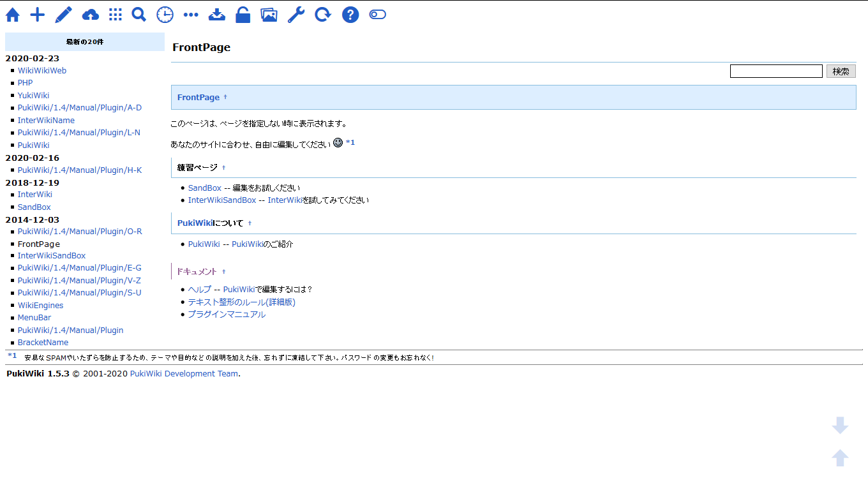
Task: Click the download tray icon
Action: tap(217, 15)
